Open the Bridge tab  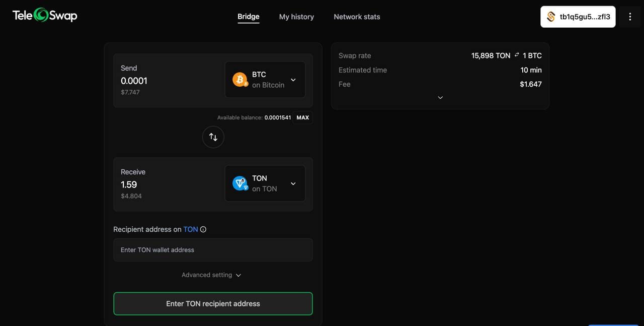point(249,17)
